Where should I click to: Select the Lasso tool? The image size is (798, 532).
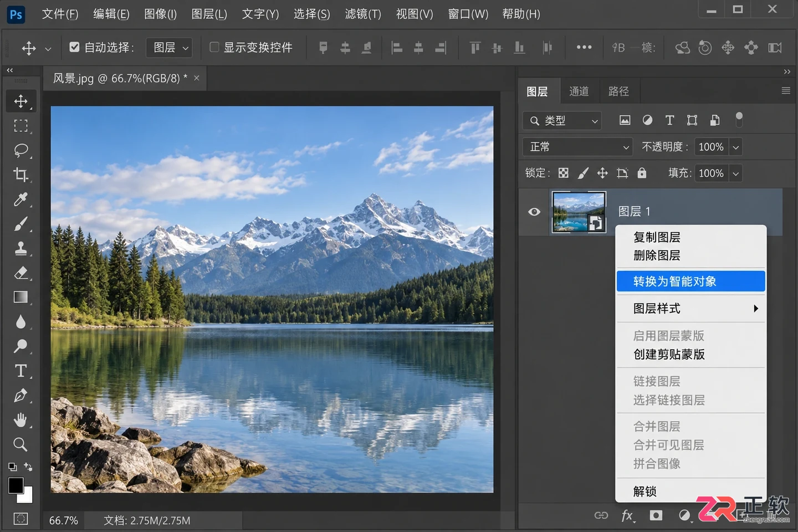(x=21, y=150)
